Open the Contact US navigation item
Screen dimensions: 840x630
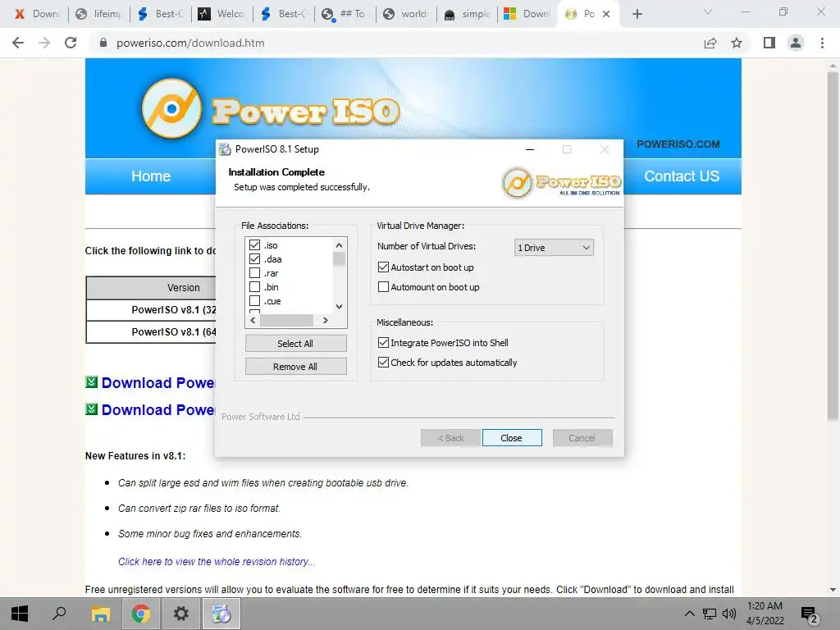(x=682, y=176)
